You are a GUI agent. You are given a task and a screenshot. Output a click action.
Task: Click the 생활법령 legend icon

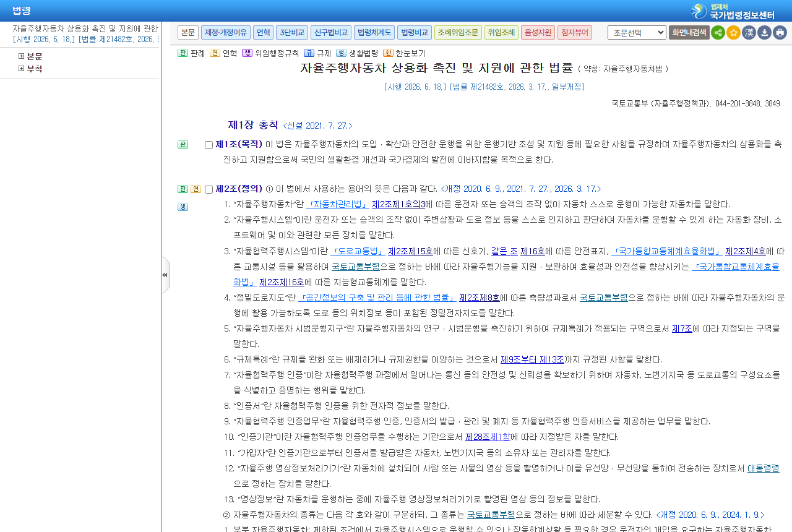pyautogui.click(x=341, y=53)
